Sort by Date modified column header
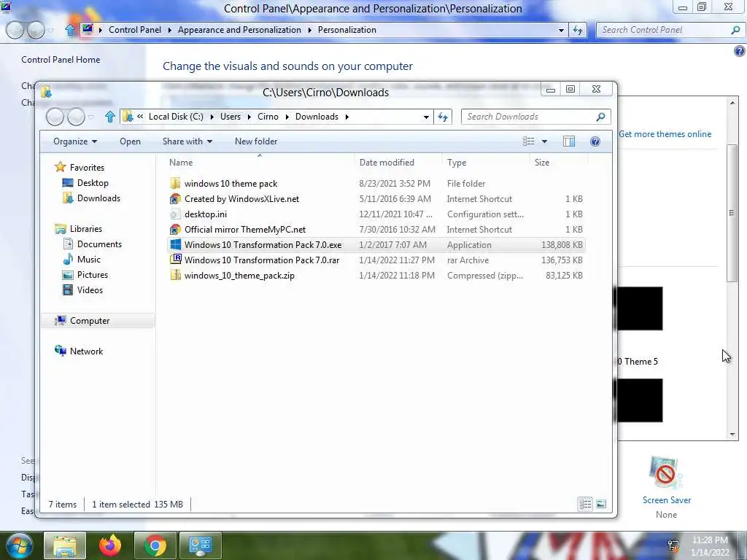747x560 pixels. tap(398, 163)
